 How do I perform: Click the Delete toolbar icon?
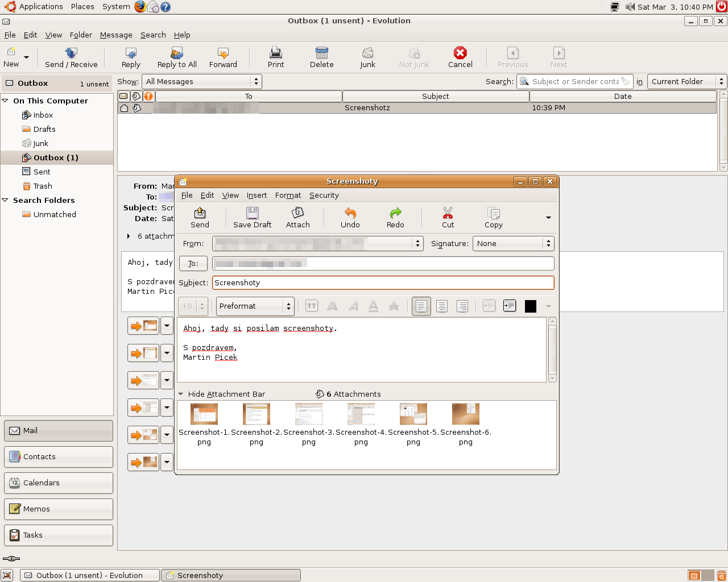tap(321, 57)
